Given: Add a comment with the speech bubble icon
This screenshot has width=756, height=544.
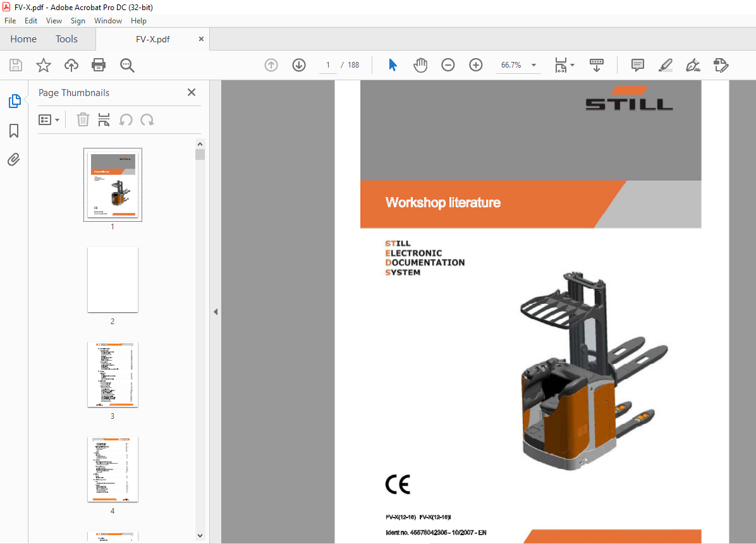Looking at the screenshot, I should point(637,65).
